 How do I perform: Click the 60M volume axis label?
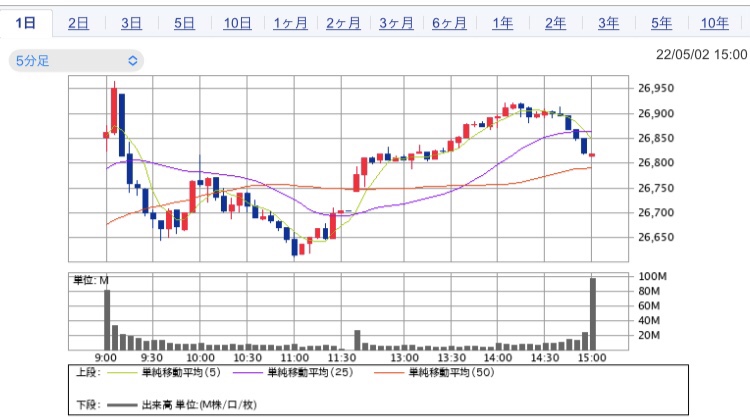click(x=649, y=306)
